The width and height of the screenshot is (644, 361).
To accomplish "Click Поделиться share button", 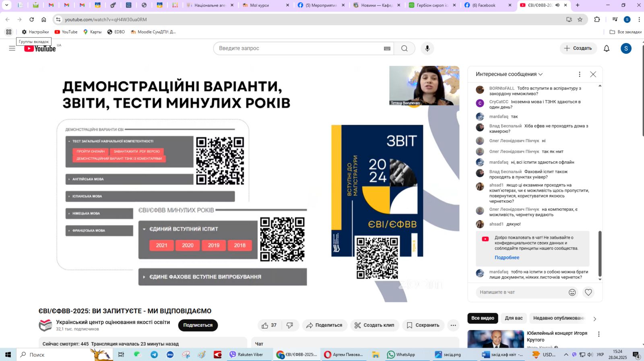I will point(324,325).
